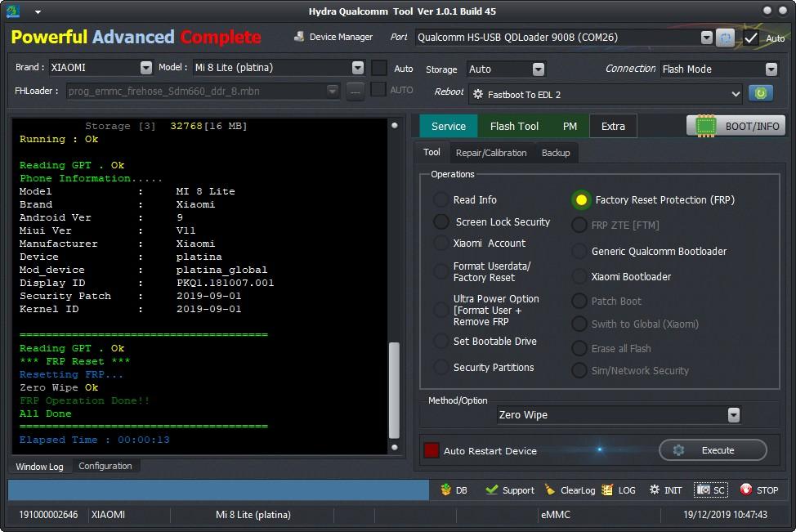Select FRP ZTE [FTM] option
This screenshot has width=796, height=532.
(x=579, y=225)
